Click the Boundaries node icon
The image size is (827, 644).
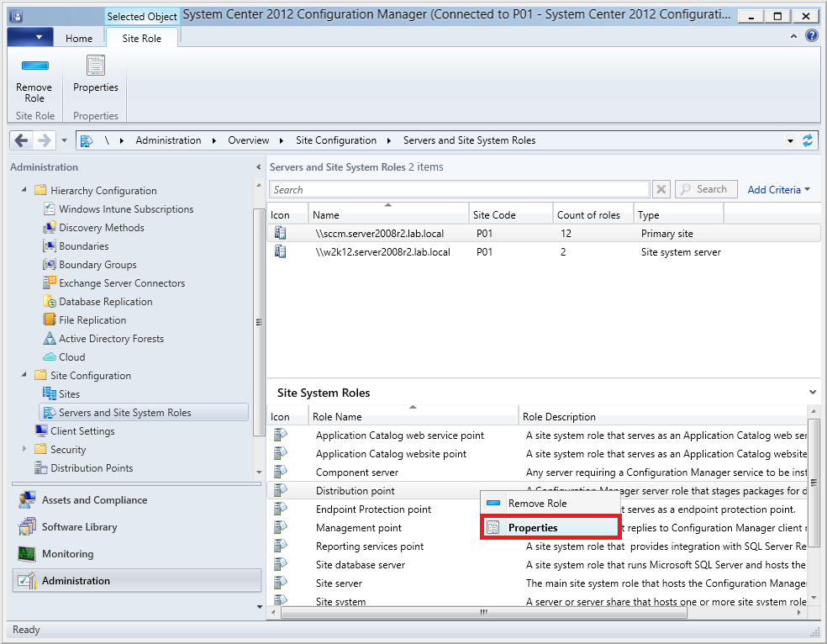(50, 246)
